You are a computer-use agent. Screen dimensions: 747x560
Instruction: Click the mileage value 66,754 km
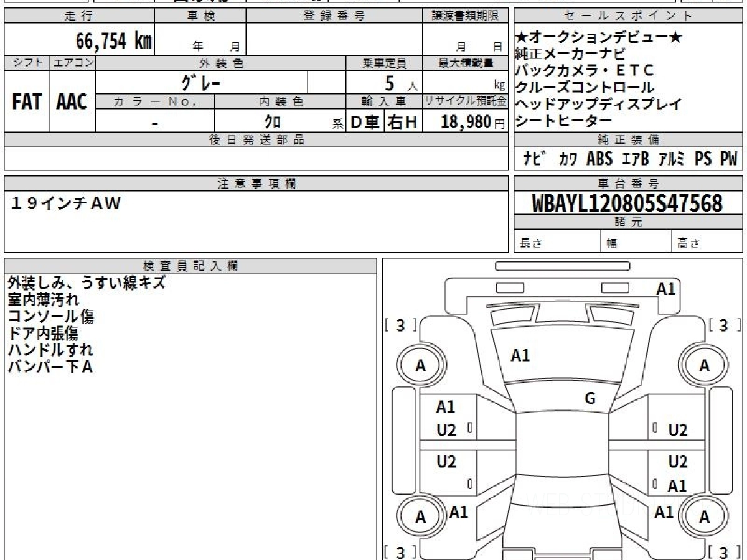coord(113,42)
